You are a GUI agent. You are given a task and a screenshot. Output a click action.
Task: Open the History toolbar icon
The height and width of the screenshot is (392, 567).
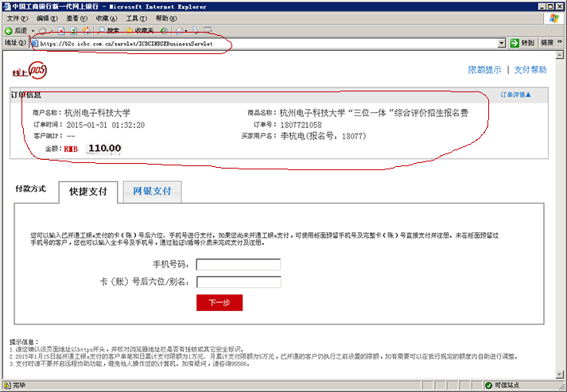(164, 31)
